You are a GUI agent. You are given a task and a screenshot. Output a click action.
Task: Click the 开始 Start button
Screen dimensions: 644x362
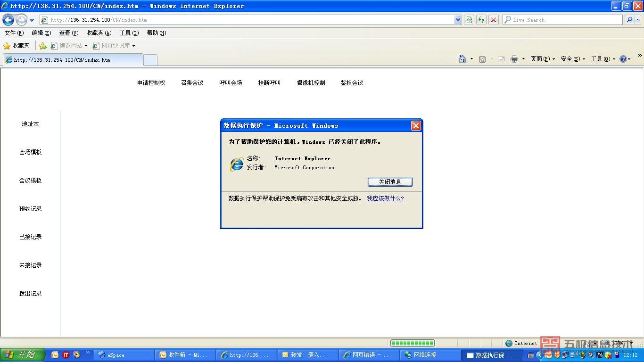coord(23,354)
